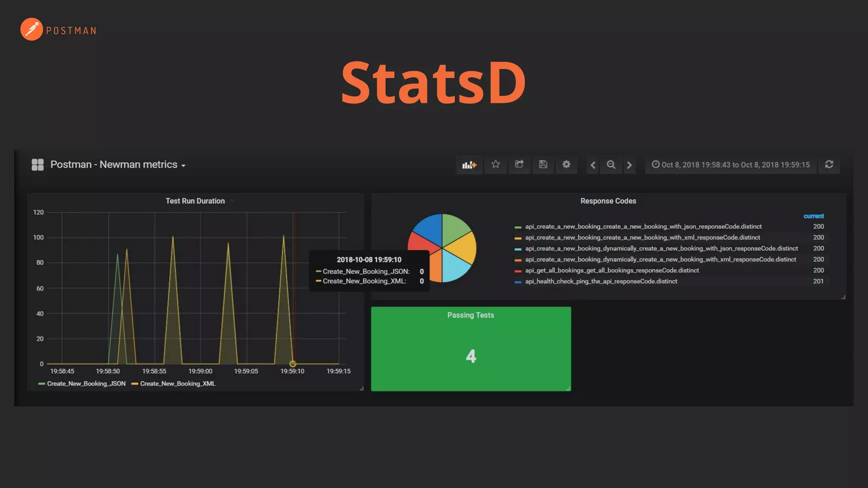Click the Postman logo
Screen dimensions: 868x488
(58, 30)
